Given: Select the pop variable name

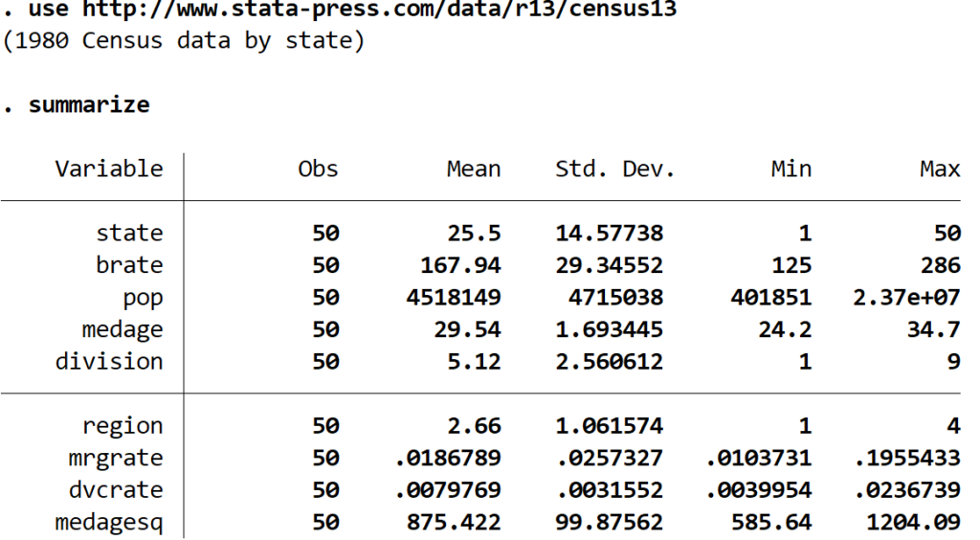Looking at the screenshot, I should click(x=142, y=298).
